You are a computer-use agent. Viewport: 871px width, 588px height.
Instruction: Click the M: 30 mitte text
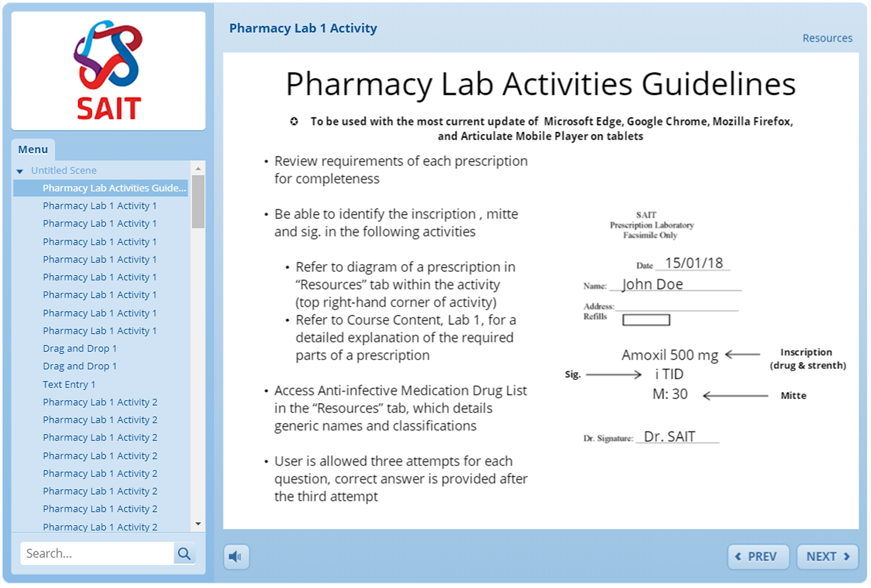point(670,394)
